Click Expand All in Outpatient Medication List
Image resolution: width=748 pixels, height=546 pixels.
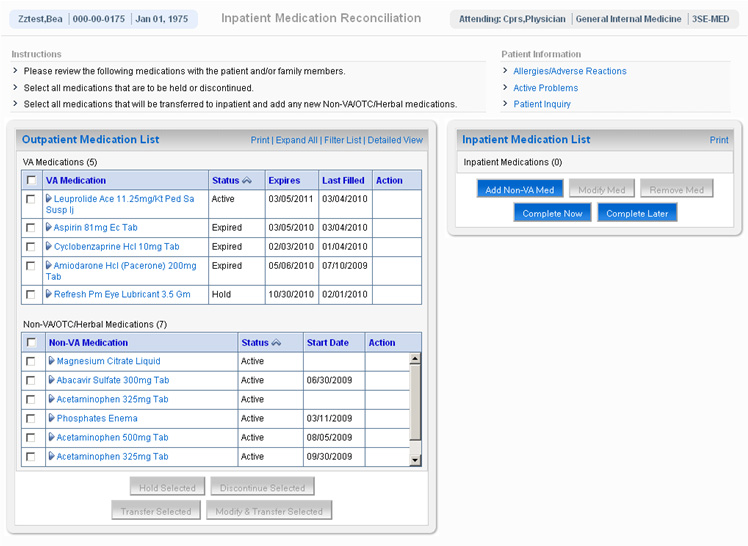pyautogui.click(x=297, y=140)
